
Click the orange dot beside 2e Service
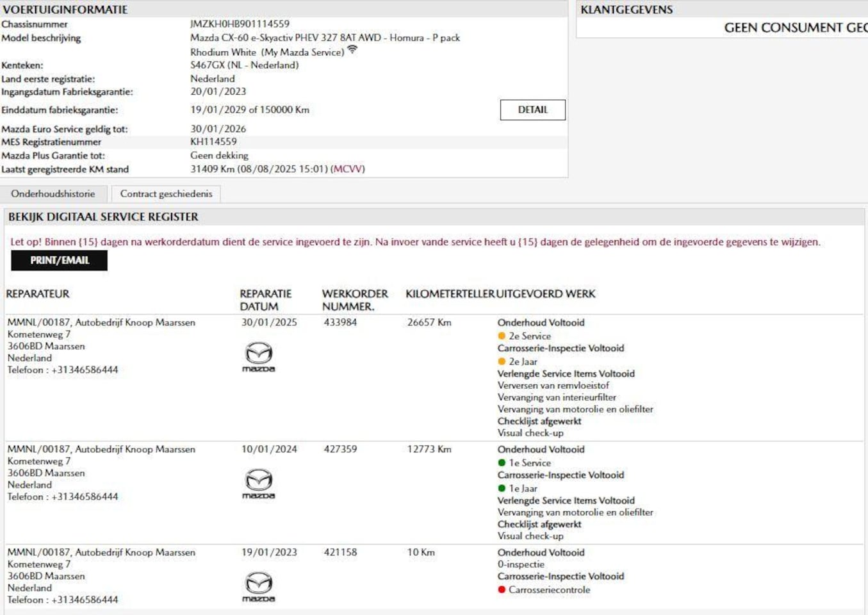tap(502, 336)
